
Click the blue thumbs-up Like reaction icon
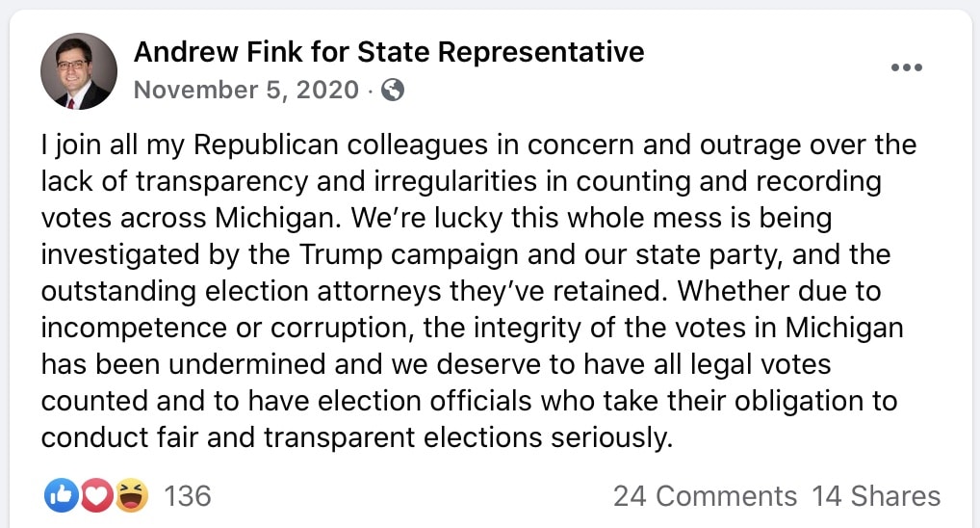pos(62,495)
